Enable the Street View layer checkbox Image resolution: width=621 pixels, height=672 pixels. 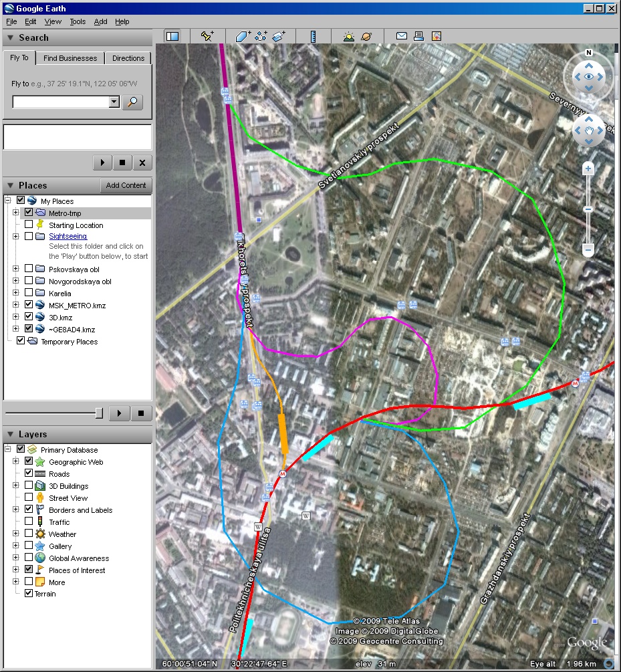tap(29, 498)
